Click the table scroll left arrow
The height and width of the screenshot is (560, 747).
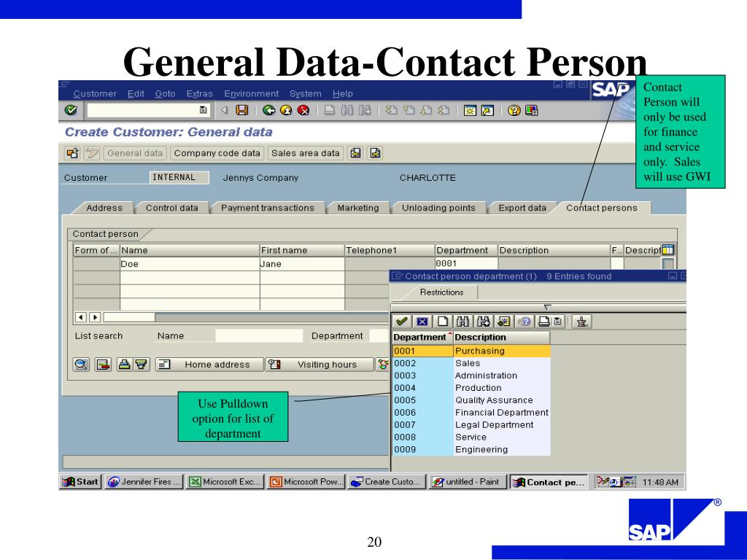[x=81, y=317]
